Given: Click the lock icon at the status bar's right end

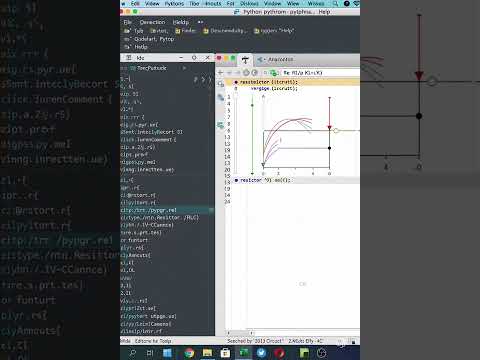Looking at the screenshot, I should point(353,341).
